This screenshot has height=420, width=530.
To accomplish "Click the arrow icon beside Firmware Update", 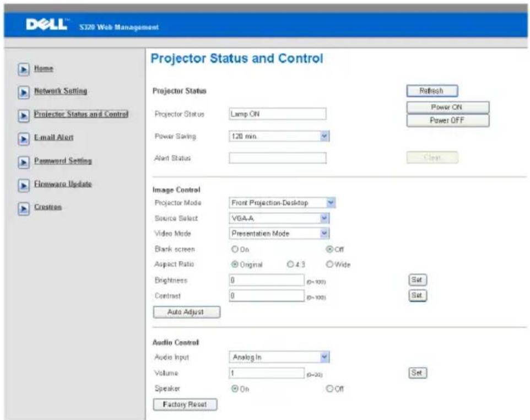I will click(x=23, y=186).
